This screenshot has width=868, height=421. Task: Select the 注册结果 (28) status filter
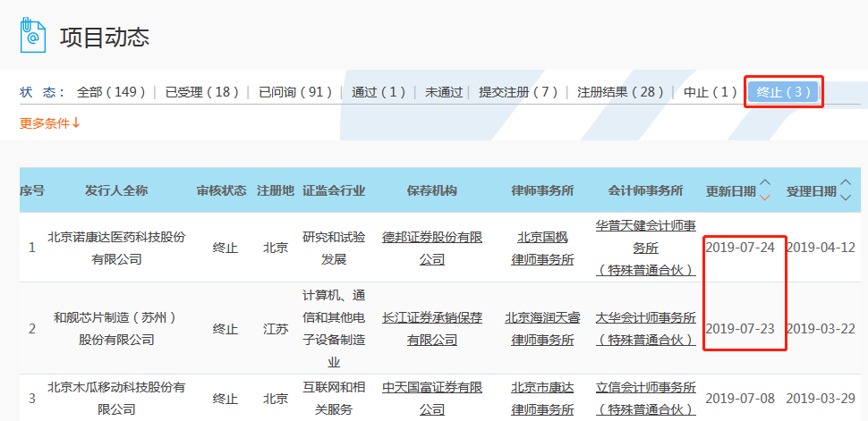click(x=620, y=92)
